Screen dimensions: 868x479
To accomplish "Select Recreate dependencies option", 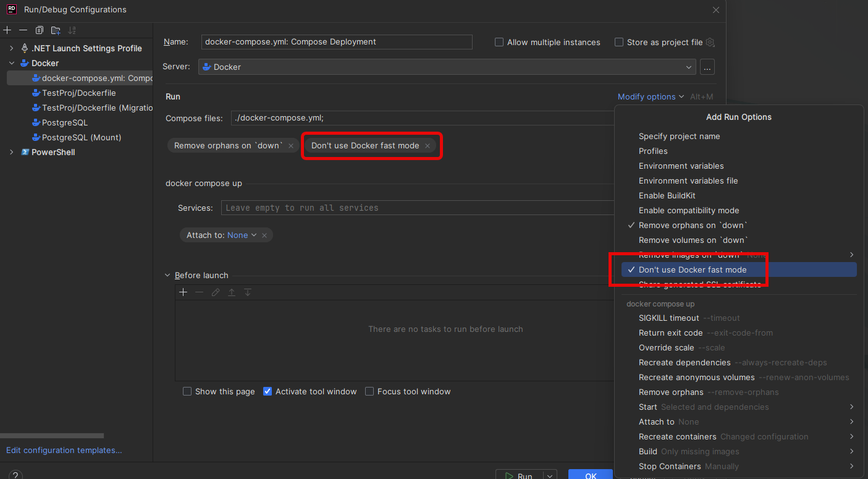I will coord(739,362).
